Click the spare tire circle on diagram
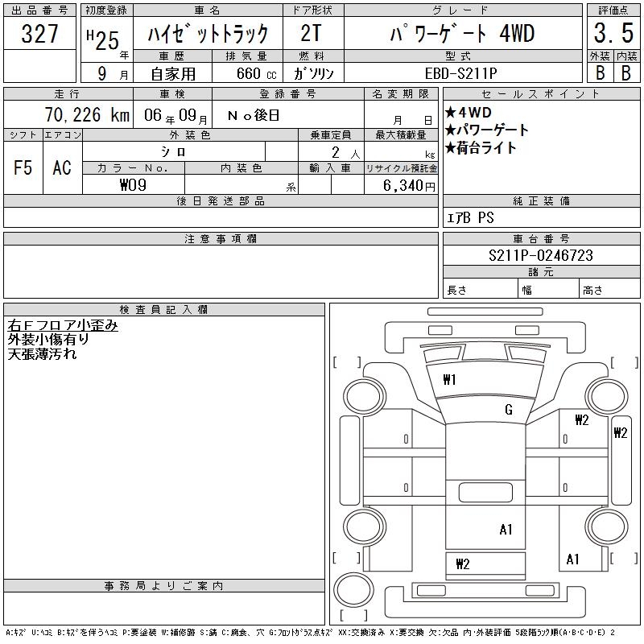Screen dimensions: 644x644 point(353,590)
